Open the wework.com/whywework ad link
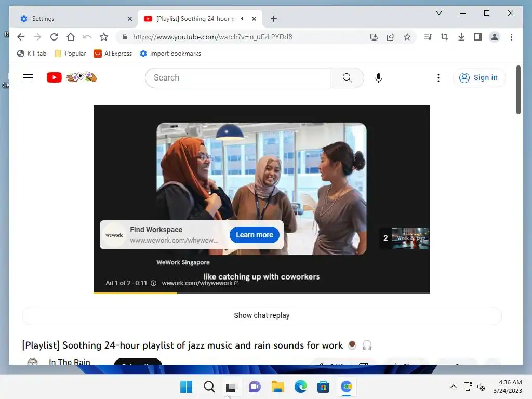The width and height of the screenshot is (532, 399). point(200,283)
